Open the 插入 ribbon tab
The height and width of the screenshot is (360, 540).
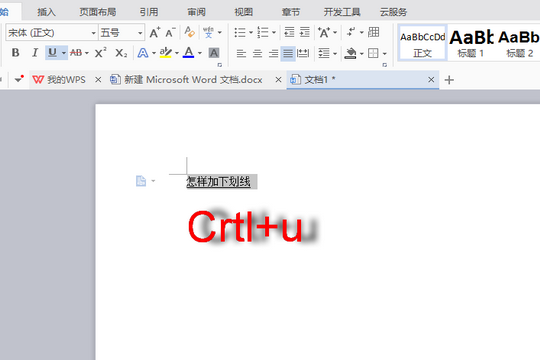pos(46,12)
